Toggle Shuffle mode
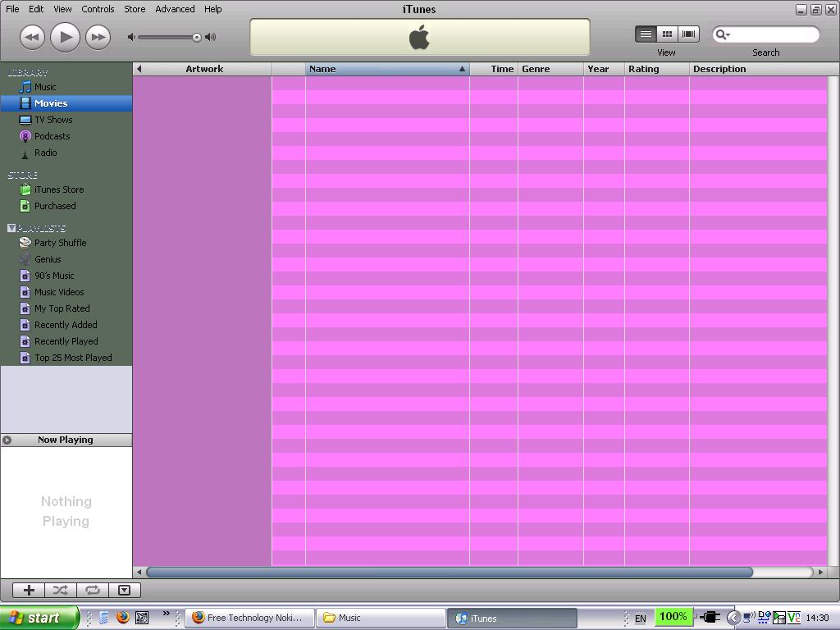 point(61,591)
